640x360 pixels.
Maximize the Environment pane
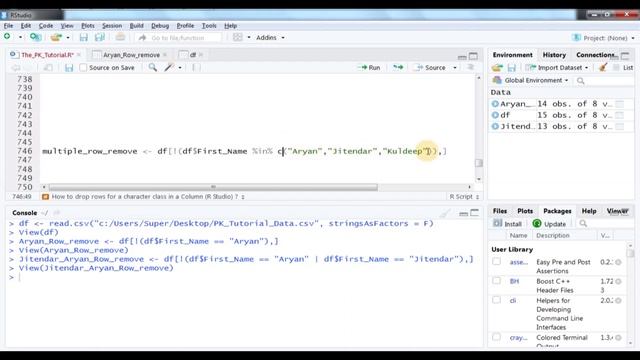625,56
